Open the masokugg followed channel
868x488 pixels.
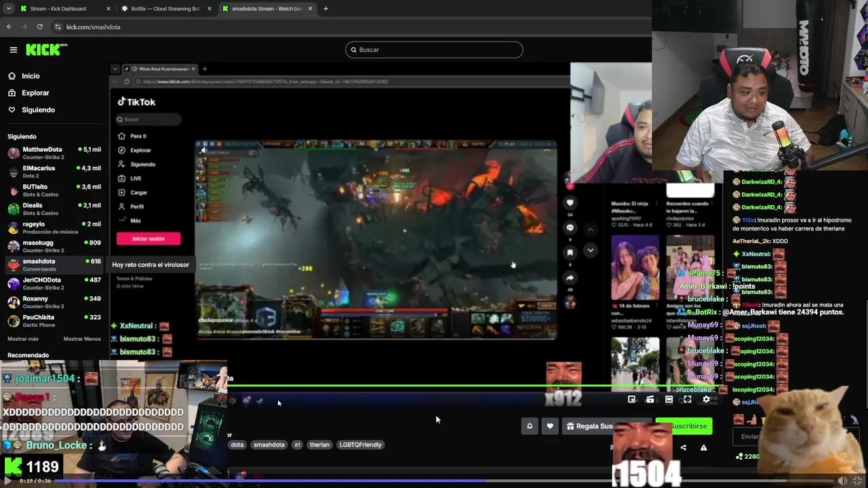point(54,246)
